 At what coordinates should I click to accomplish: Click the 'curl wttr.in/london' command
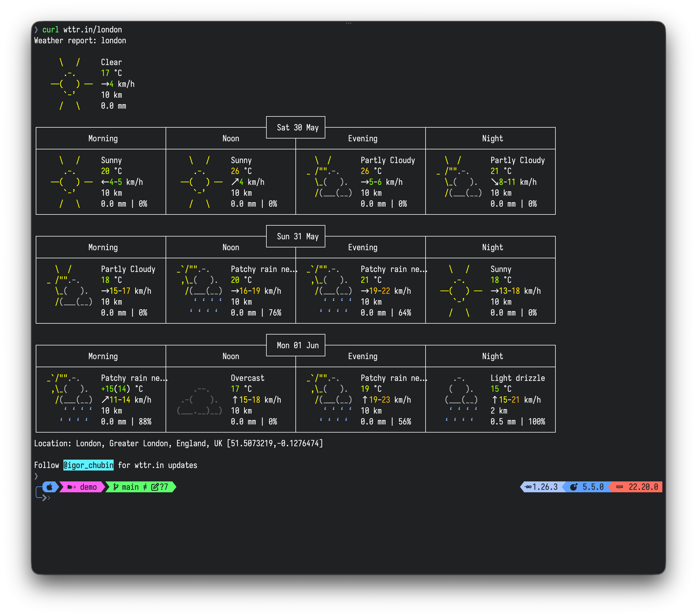point(82,30)
